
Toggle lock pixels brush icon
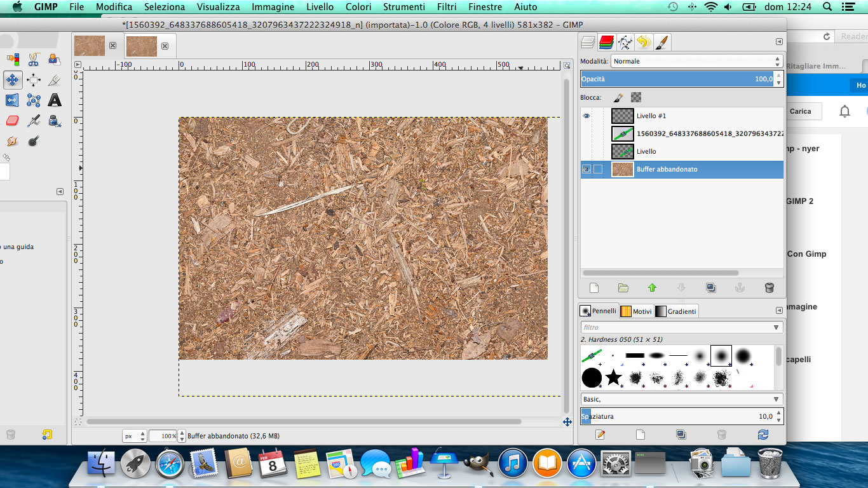click(618, 97)
